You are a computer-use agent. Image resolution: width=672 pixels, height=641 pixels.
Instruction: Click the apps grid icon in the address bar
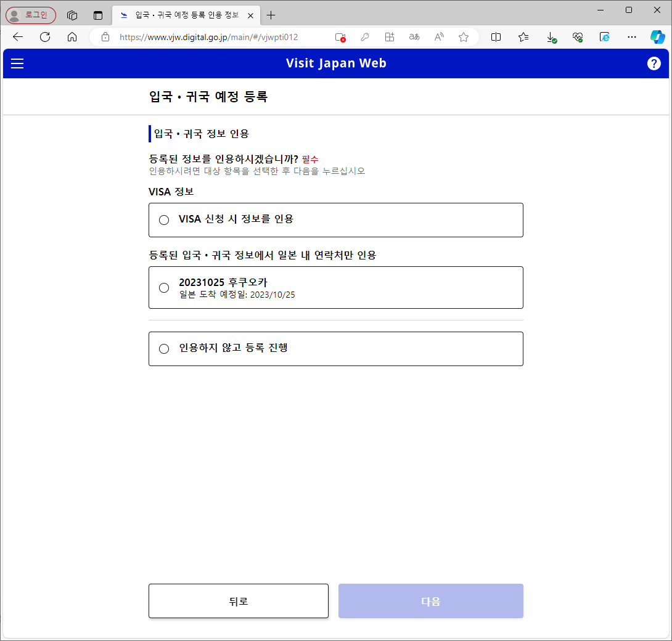pyautogui.click(x=390, y=37)
